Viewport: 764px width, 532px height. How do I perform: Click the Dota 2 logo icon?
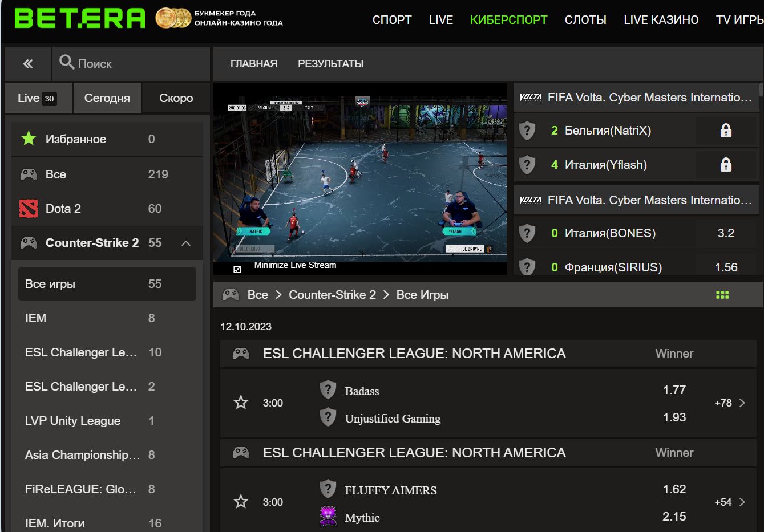[x=29, y=209]
